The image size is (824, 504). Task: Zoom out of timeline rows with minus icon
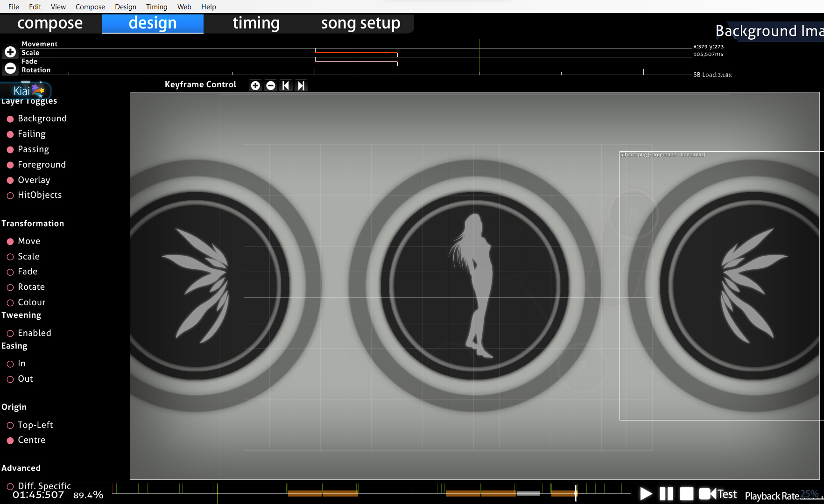coord(10,68)
